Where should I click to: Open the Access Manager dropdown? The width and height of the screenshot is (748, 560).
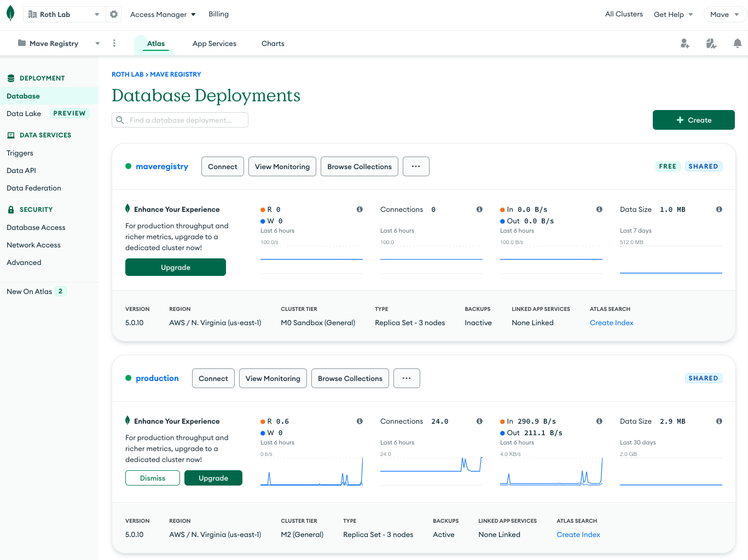click(x=163, y=14)
